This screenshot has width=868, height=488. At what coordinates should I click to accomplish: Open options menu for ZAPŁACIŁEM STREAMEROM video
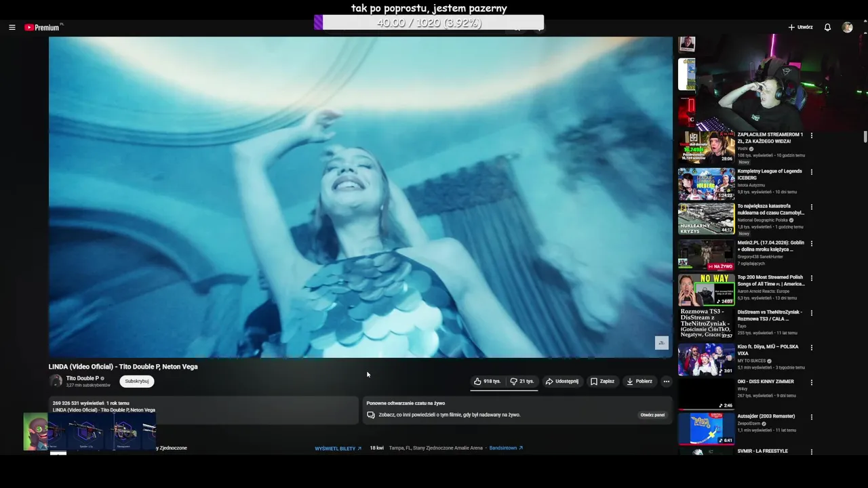811,136
